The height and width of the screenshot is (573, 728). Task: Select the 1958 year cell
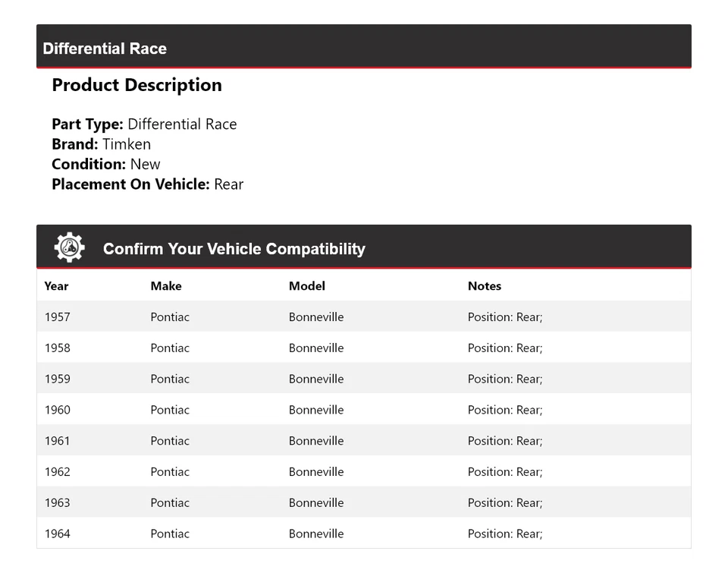[x=57, y=348]
